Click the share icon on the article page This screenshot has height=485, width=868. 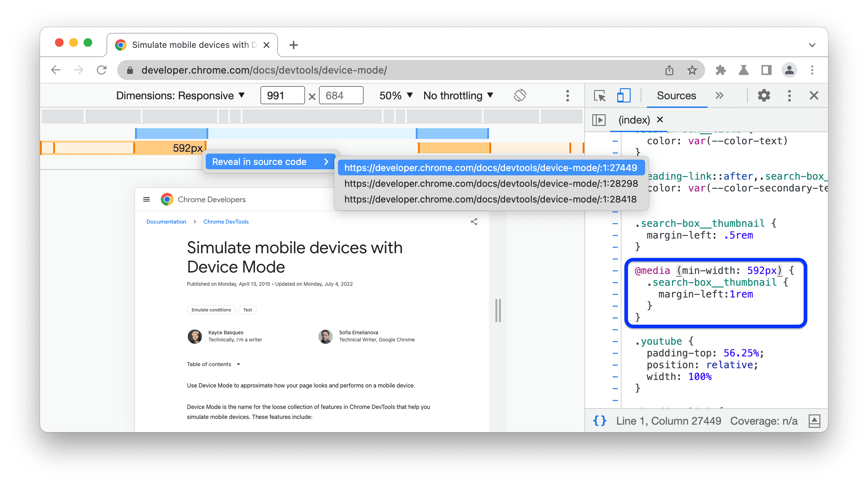[474, 222]
